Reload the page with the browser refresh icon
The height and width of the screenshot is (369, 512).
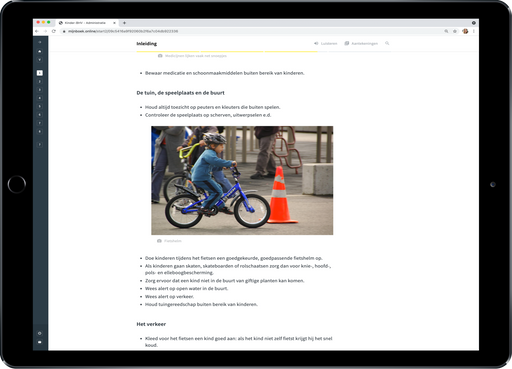(54, 31)
